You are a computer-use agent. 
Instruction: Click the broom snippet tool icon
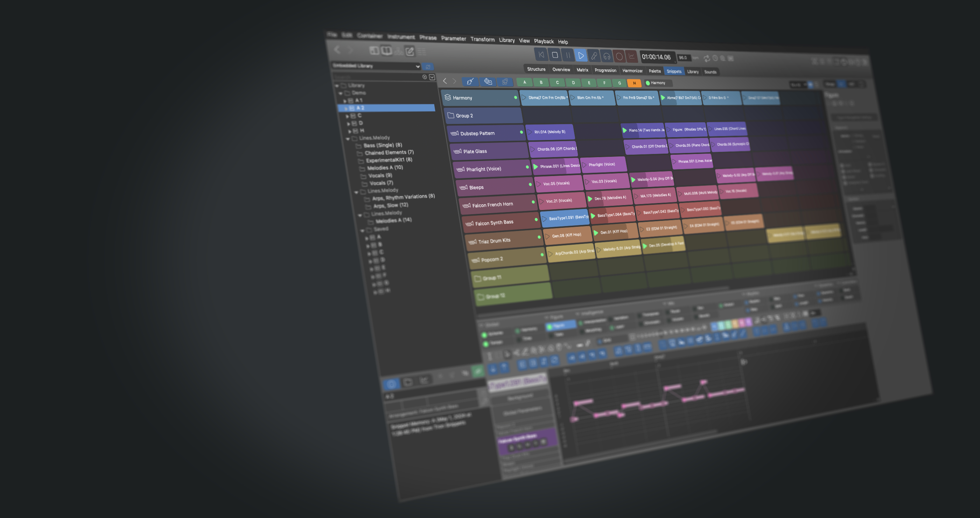470,82
